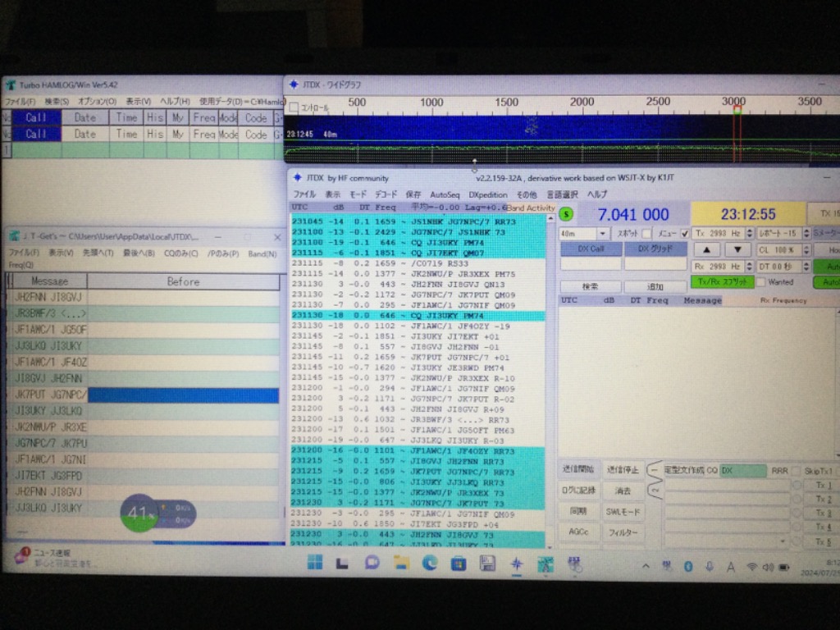The height and width of the screenshot is (630, 840).
Task: Open the rightmost pinned taskbar app icon
Action: (x=574, y=564)
